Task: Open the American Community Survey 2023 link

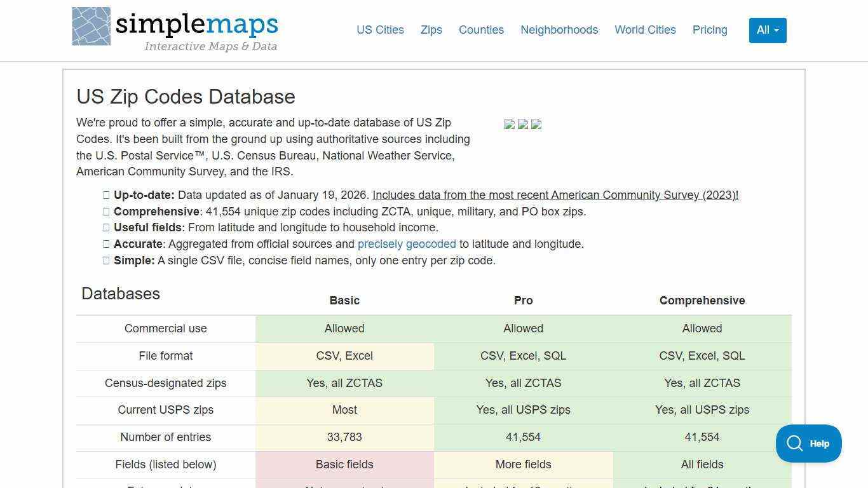Action: click(x=556, y=195)
